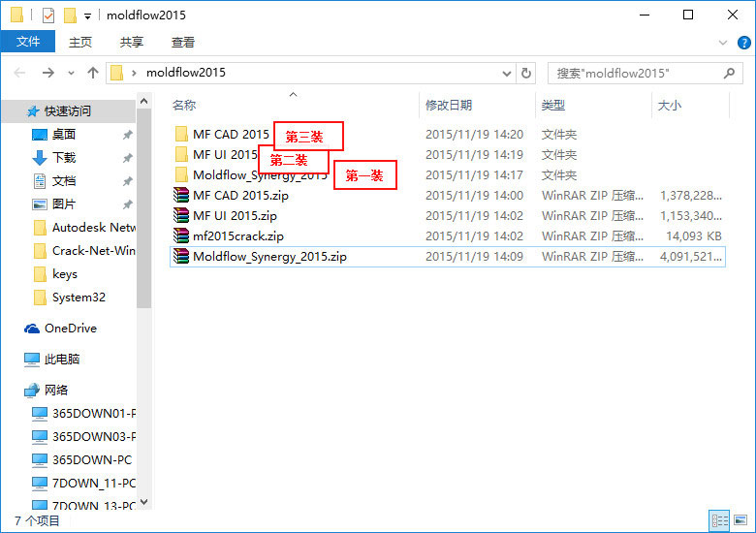Open recent locations dropdown arrow
The height and width of the screenshot is (533, 756).
click(x=71, y=74)
